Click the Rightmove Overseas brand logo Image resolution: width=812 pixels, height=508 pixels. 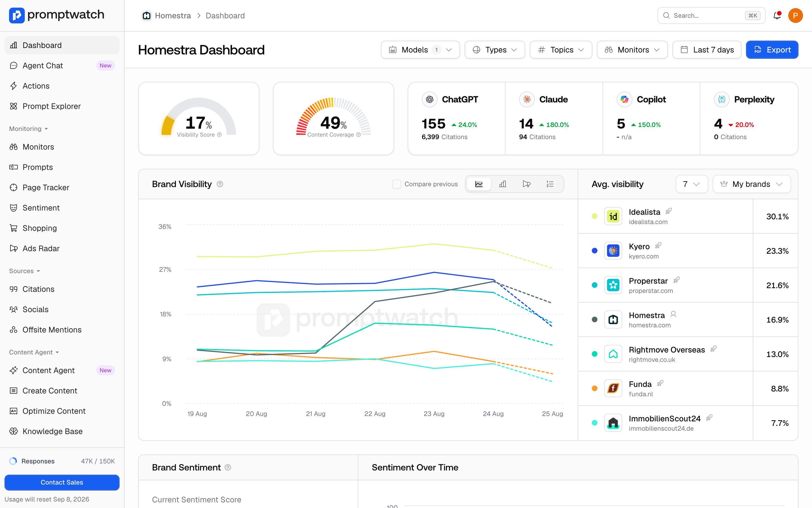(613, 354)
